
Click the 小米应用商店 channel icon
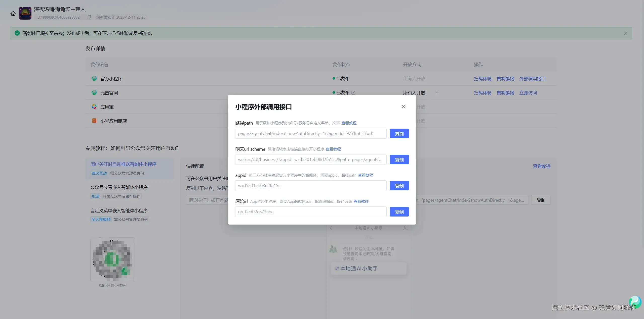94,121
